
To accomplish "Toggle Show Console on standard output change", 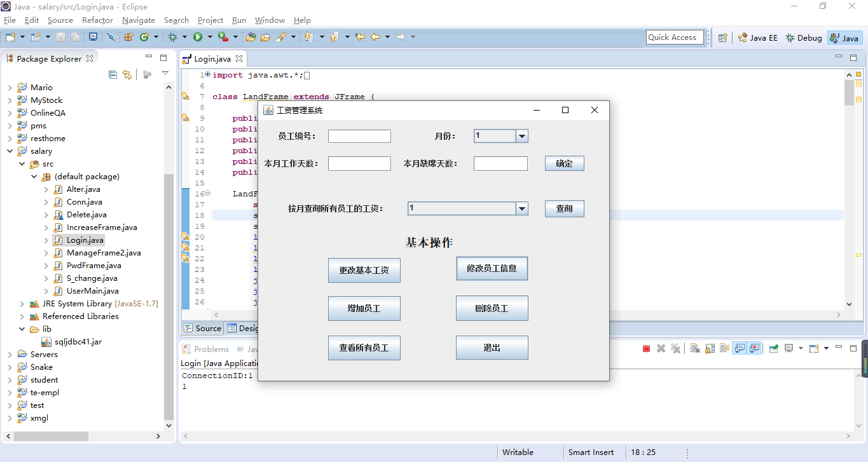I will click(740, 348).
